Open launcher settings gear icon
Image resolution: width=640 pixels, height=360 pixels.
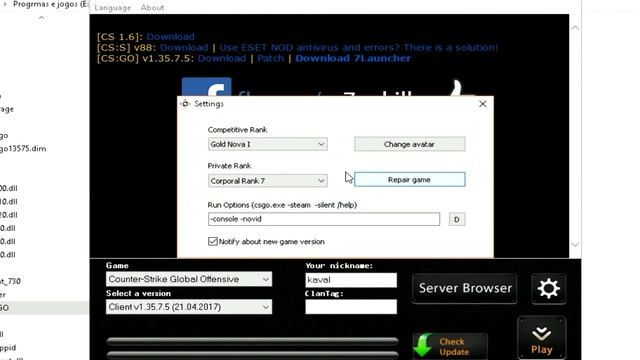[x=549, y=289]
